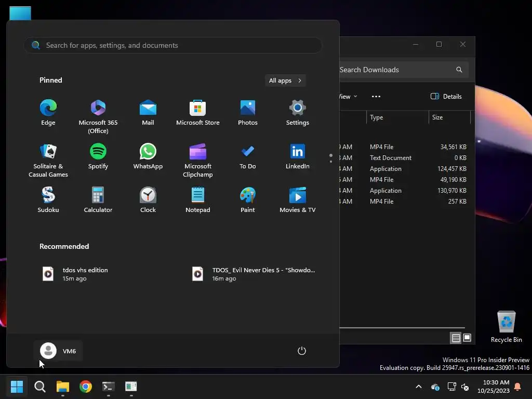Viewport: 532px width, 399px height.
Task: Launch WhatsApp from pinned apps
Action: pos(148,156)
